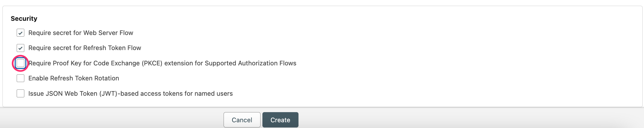Click the "Require secret for Web Server Flow" label

[81, 33]
